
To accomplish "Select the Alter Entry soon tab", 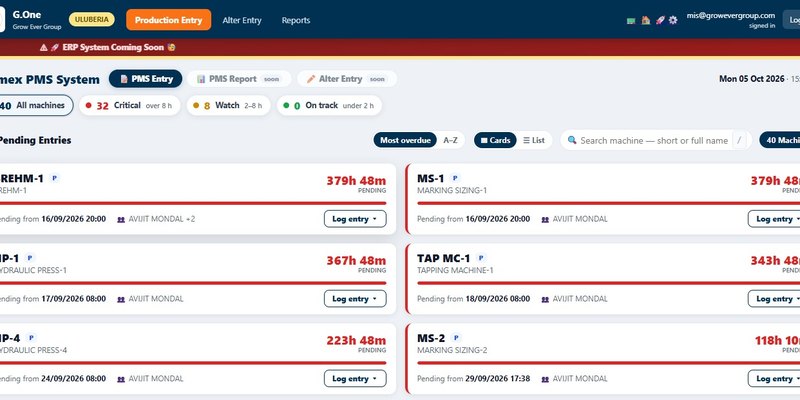I will point(347,79).
